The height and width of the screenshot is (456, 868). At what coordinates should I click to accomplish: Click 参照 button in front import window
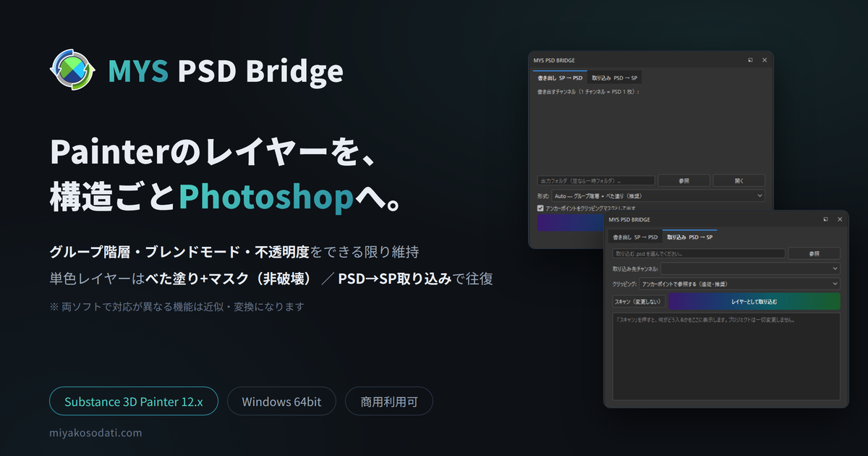coord(814,254)
